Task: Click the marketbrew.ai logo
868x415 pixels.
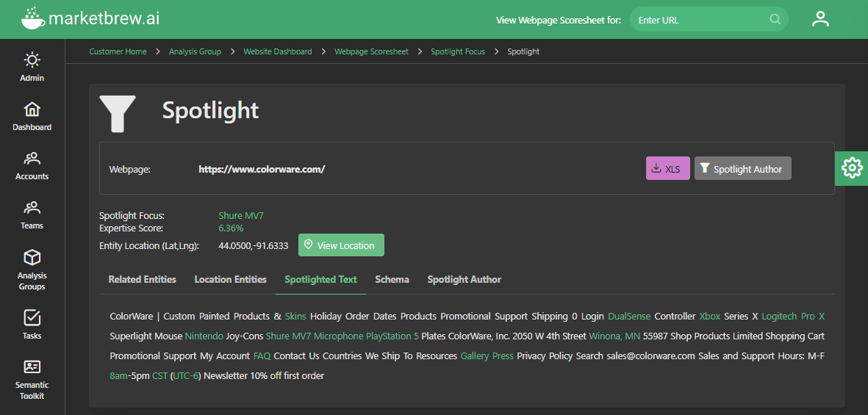Action: coord(92,18)
